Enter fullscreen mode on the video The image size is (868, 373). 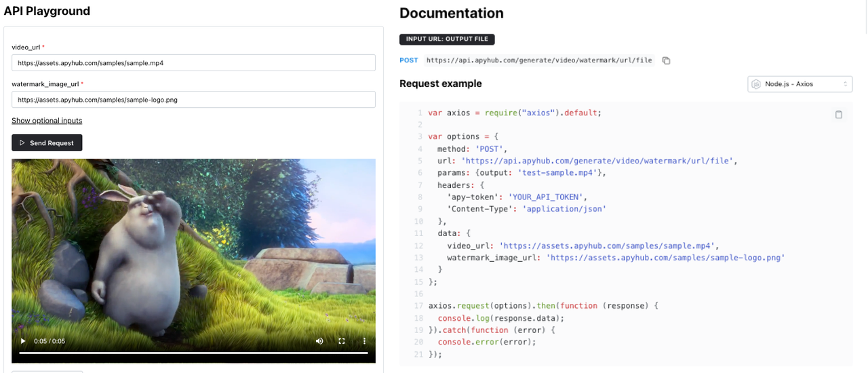pos(342,341)
